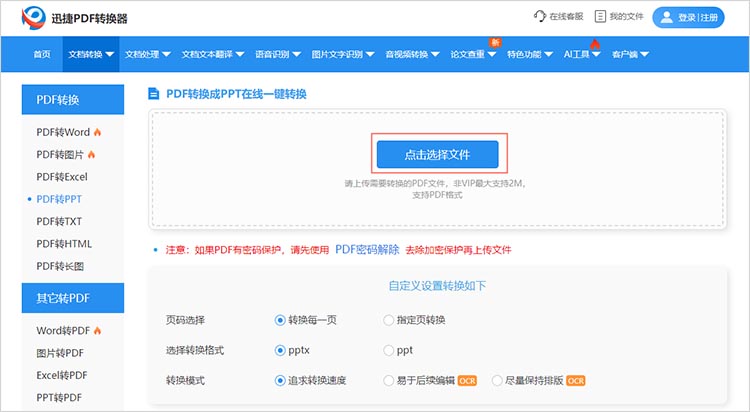Open PDF转PPT in the sidebar
The height and width of the screenshot is (412, 750).
59,199
